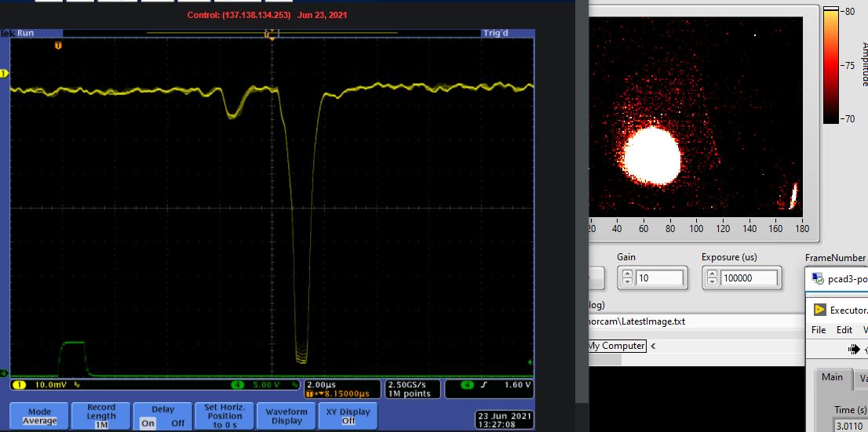Image resolution: width=868 pixels, height=432 pixels.
Task: Toggle the Delay On/Off button
Action: pyautogui.click(x=163, y=416)
